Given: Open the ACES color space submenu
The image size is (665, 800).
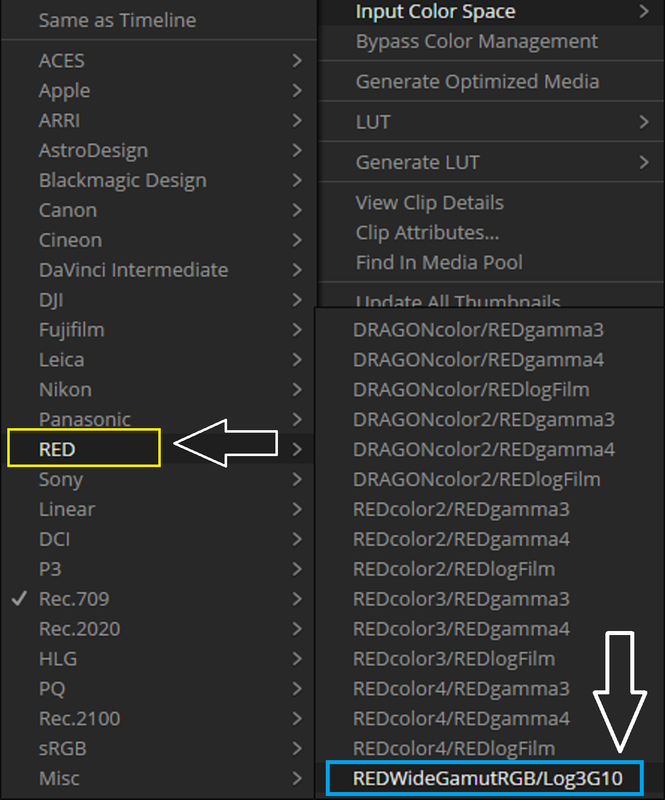Looking at the screenshot, I should point(158,61).
